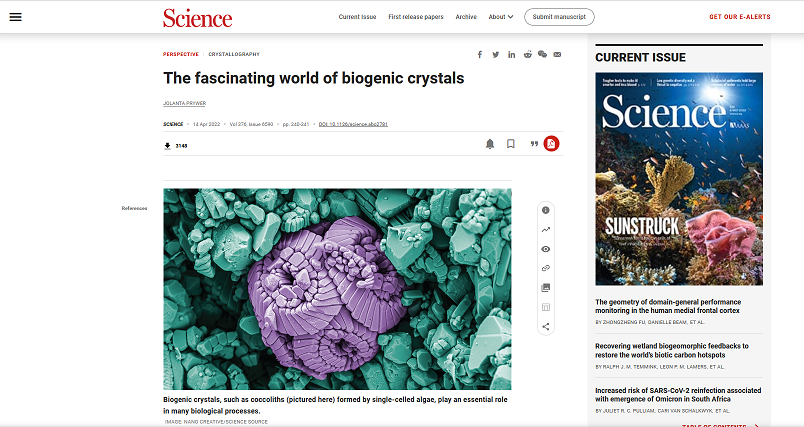Open author Jolanta Prywer link
The height and width of the screenshot is (427, 804).
click(185, 104)
